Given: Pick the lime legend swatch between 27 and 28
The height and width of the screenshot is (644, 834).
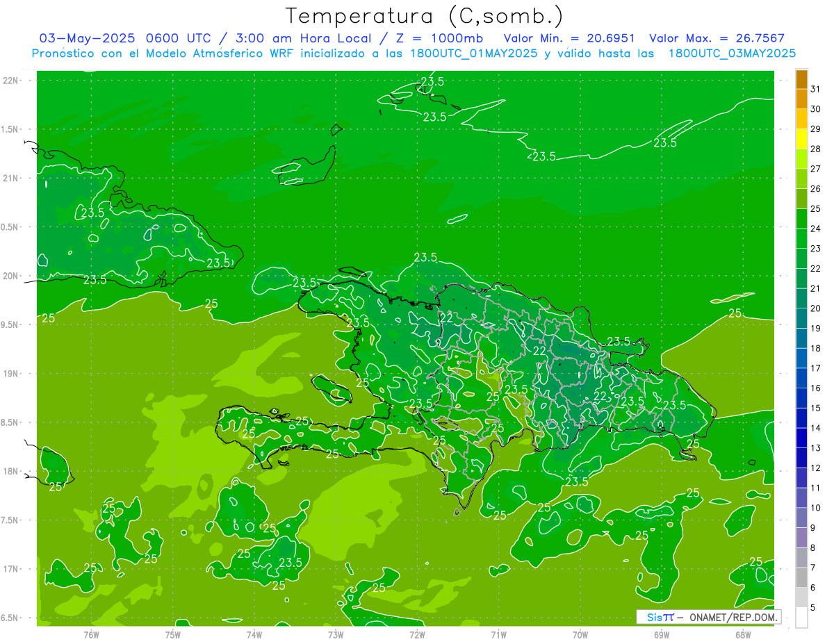Looking at the screenshot, I should pos(801,159).
